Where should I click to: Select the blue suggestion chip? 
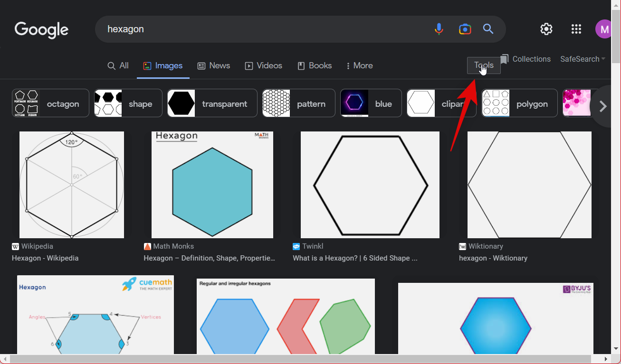click(x=371, y=103)
